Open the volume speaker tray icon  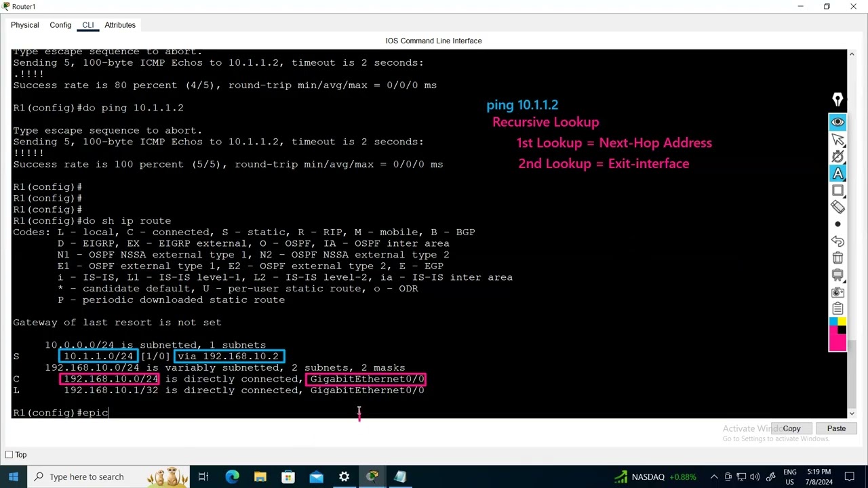pos(756,476)
